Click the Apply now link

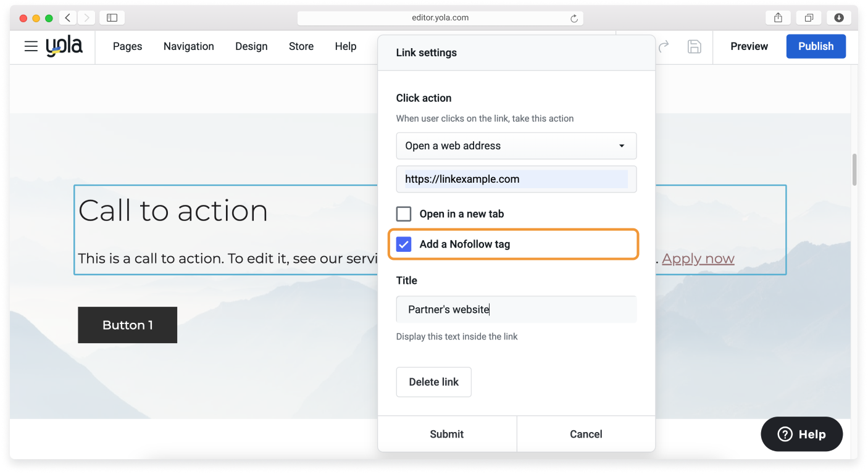click(x=698, y=259)
